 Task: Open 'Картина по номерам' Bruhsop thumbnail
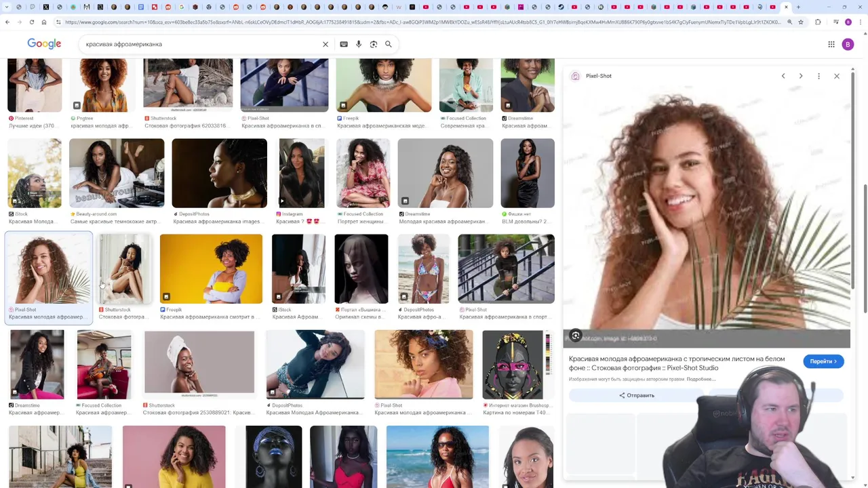[x=516, y=365]
